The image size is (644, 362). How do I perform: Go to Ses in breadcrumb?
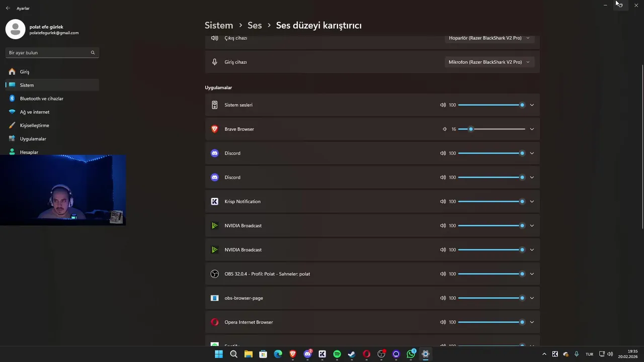(x=255, y=25)
